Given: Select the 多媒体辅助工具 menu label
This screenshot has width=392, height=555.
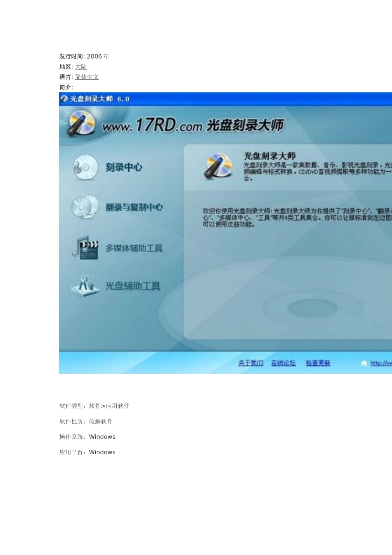Looking at the screenshot, I should (134, 248).
